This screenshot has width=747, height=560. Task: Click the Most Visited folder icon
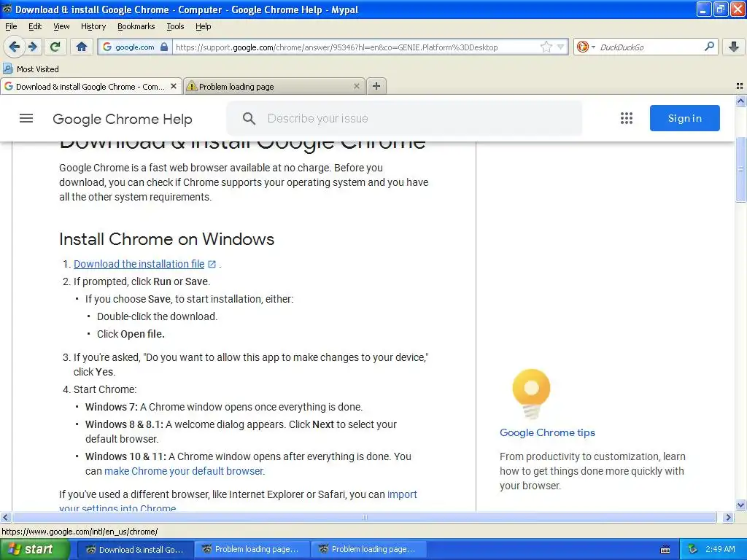click(7, 69)
